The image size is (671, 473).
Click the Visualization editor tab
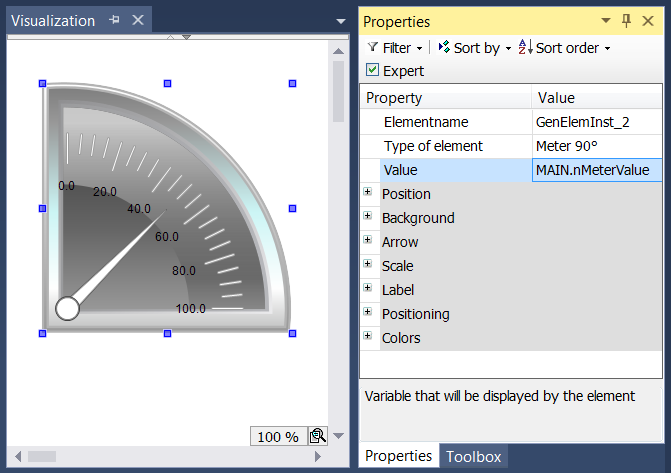[x=53, y=21]
